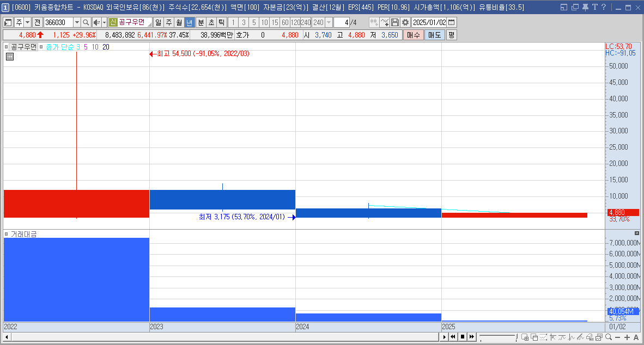
Task: Open stock search magnifier icon
Action: (86, 22)
